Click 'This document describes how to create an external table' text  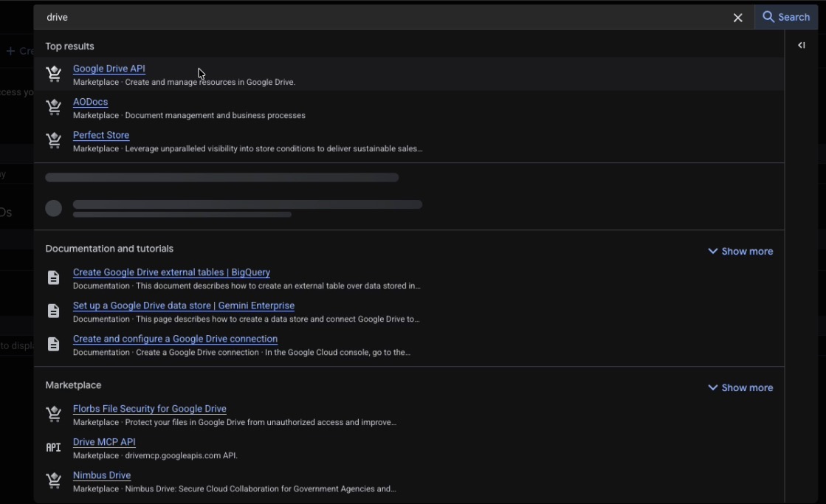[278, 286]
